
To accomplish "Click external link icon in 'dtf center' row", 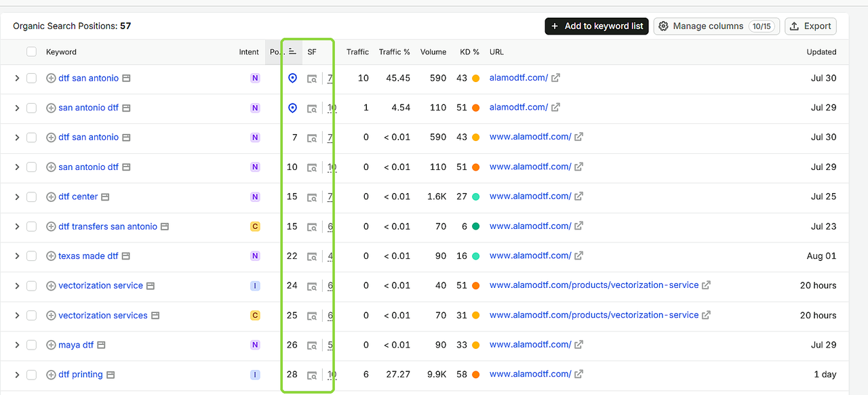I will tap(578, 196).
